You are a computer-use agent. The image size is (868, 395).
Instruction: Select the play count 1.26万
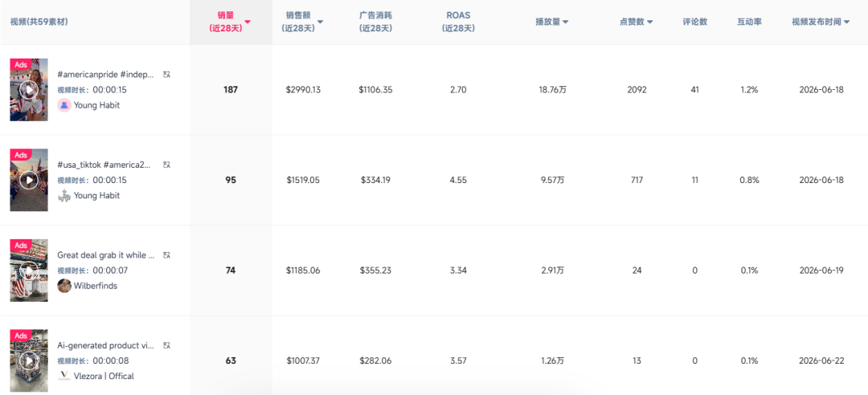pos(552,360)
